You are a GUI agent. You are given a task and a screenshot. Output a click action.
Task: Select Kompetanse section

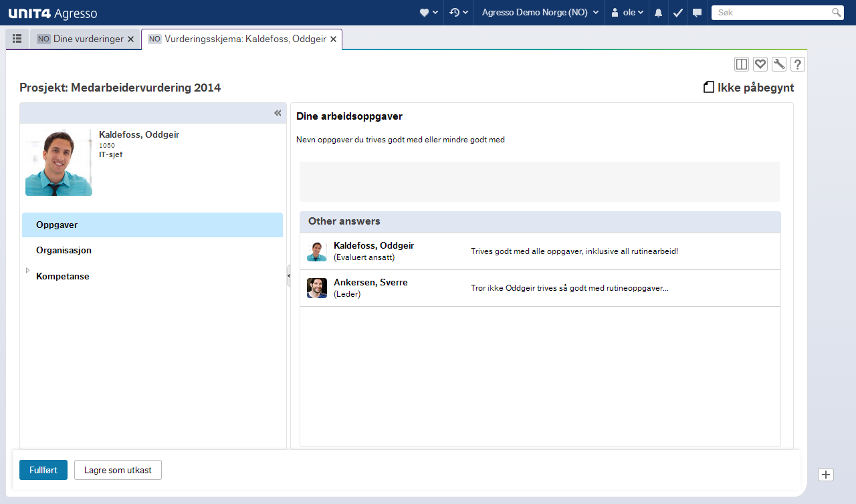(152, 276)
